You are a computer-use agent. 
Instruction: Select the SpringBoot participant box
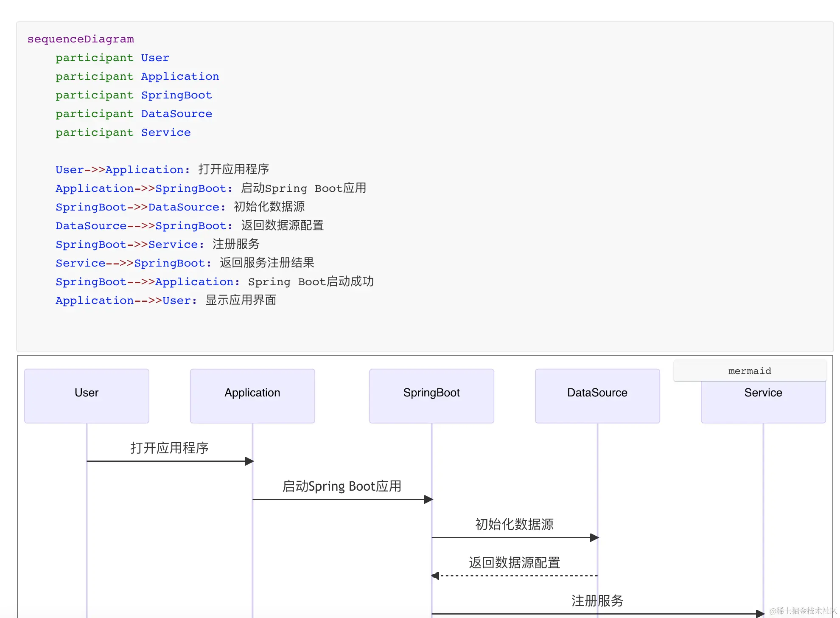point(431,396)
